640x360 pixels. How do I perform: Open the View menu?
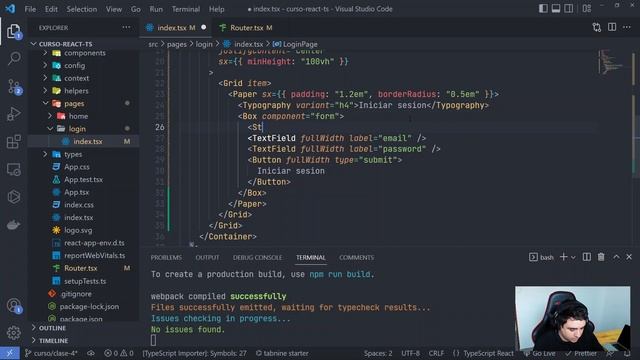pyautogui.click(x=113, y=9)
